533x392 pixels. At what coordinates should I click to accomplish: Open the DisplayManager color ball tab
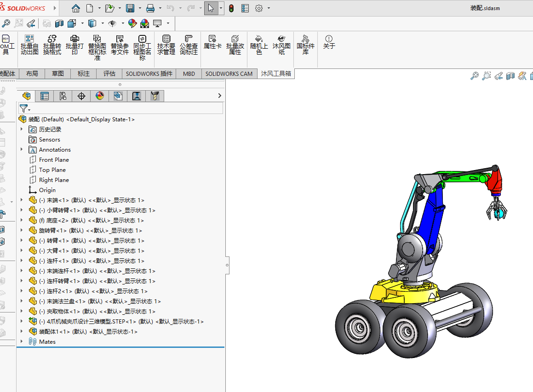[x=100, y=96]
